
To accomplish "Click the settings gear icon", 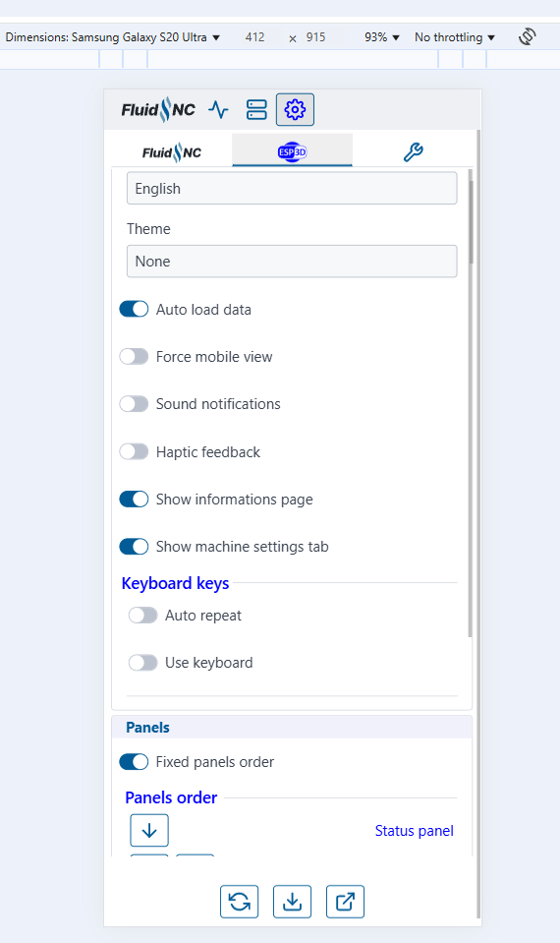I will [295, 109].
